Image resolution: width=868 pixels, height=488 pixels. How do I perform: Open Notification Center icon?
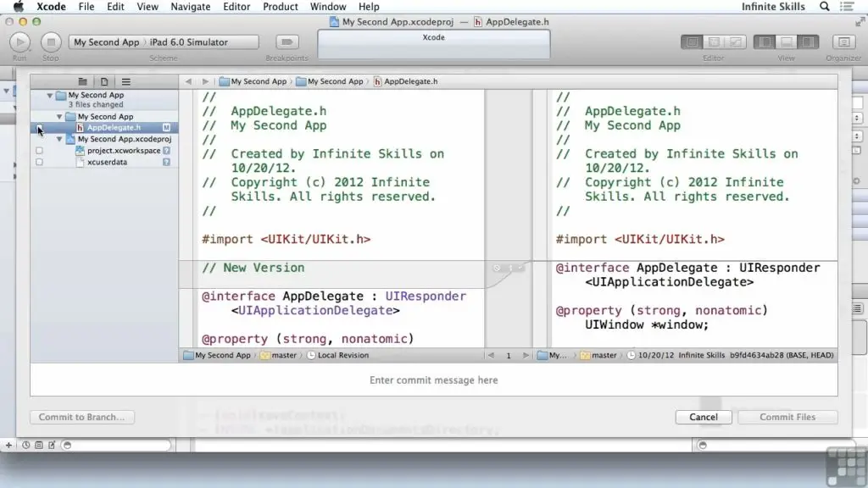847,7
